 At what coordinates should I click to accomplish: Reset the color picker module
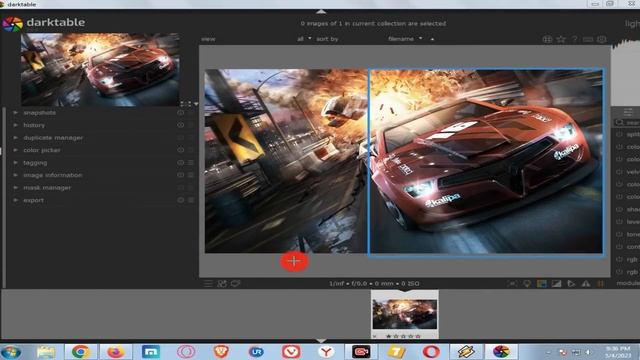pos(181,150)
